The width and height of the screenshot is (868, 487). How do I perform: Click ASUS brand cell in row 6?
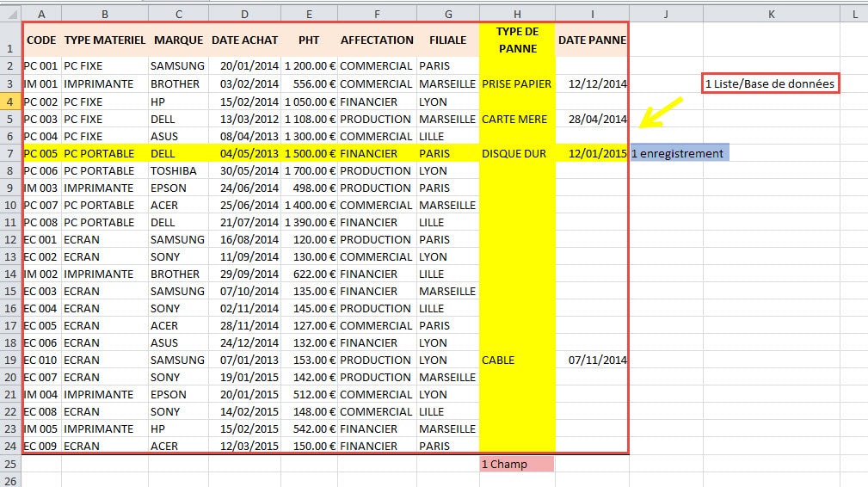[178, 136]
